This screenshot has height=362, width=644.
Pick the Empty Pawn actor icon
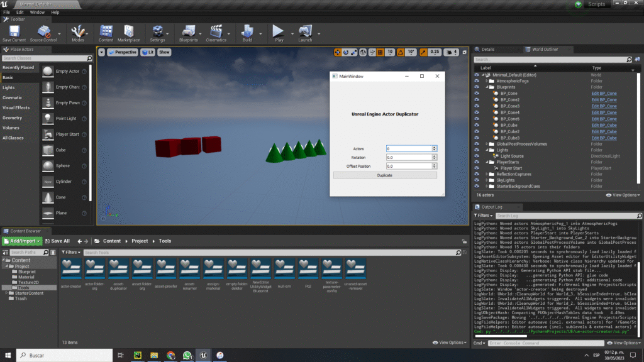[x=48, y=103]
